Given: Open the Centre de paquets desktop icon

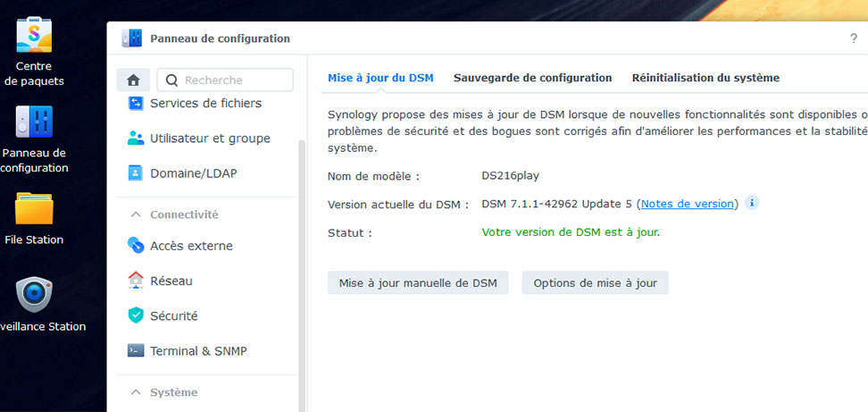Looking at the screenshot, I should [34, 34].
